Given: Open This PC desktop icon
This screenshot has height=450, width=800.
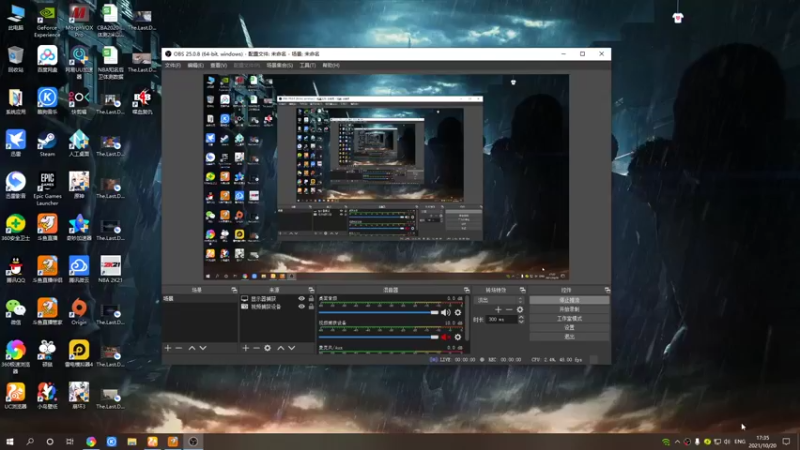Looking at the screenshot, I should coord(15,17).
